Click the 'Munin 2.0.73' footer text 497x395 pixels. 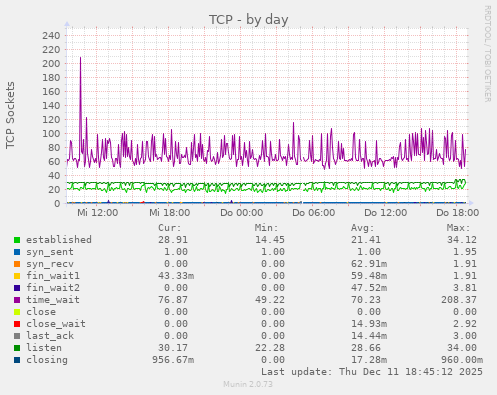click(x=248, y=384)
